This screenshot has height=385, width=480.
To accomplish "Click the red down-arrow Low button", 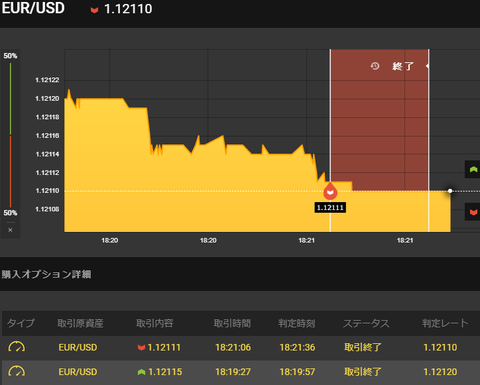I will [x=473, y=212].
